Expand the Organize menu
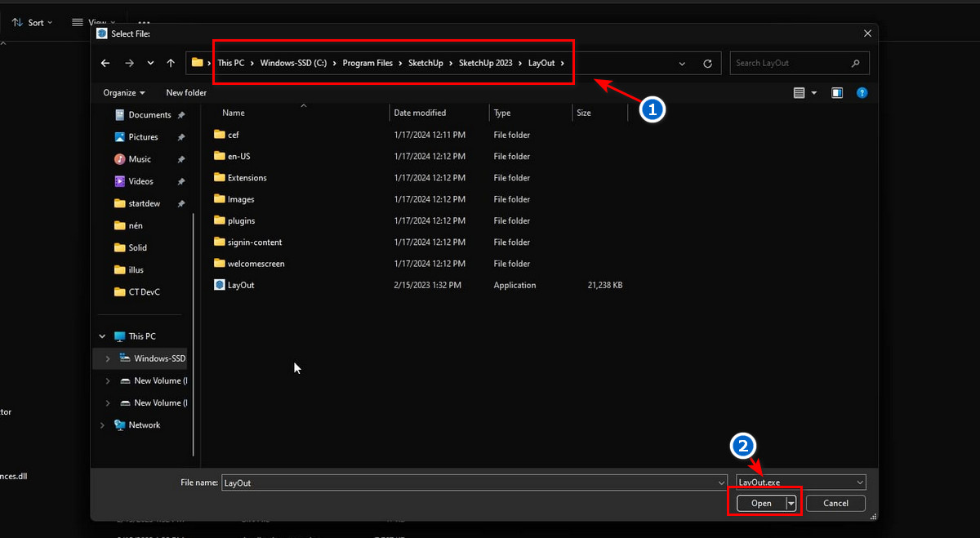Image resolution: width=980 pixels, height=538 pixels. pyautogui.click(x=124, y=93)
